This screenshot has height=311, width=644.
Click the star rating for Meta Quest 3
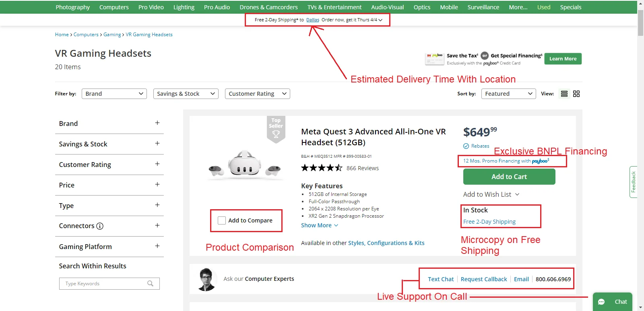click(322, 168)
